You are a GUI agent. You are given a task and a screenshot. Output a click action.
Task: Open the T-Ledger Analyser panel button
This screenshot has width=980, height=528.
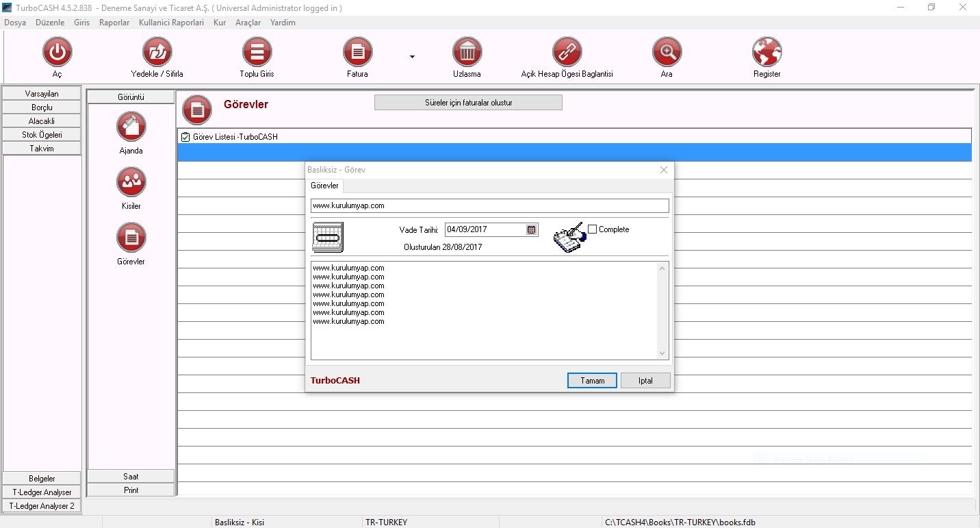point(42,492)
